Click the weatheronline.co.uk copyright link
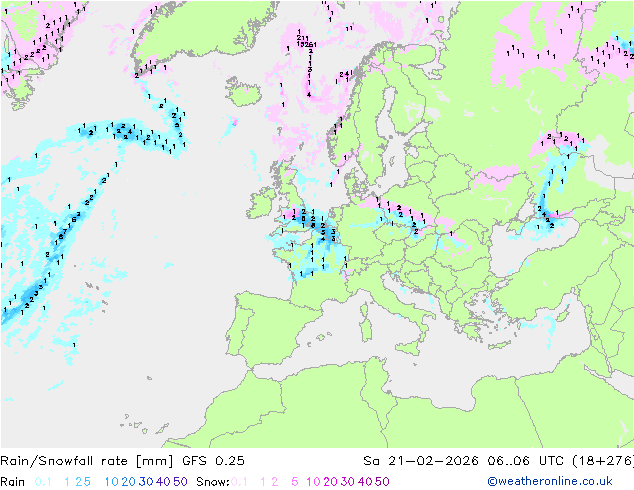 click(x=550, y=481)
